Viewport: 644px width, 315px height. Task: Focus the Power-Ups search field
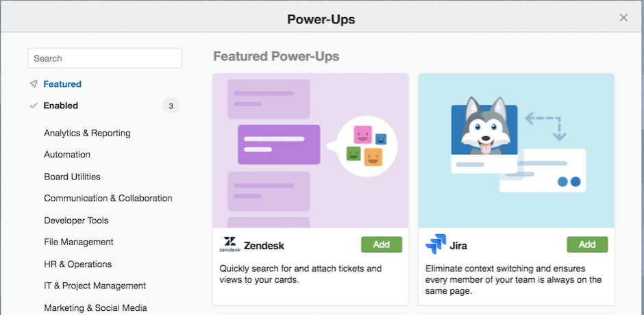pyautogui.click(x=105, y=58)
